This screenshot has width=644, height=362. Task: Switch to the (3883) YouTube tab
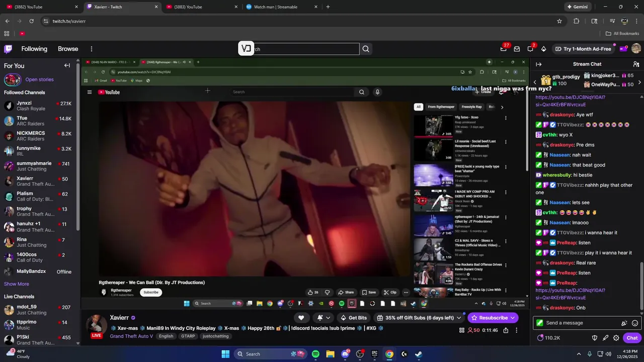pyautogui.click(x=201, y=7)
